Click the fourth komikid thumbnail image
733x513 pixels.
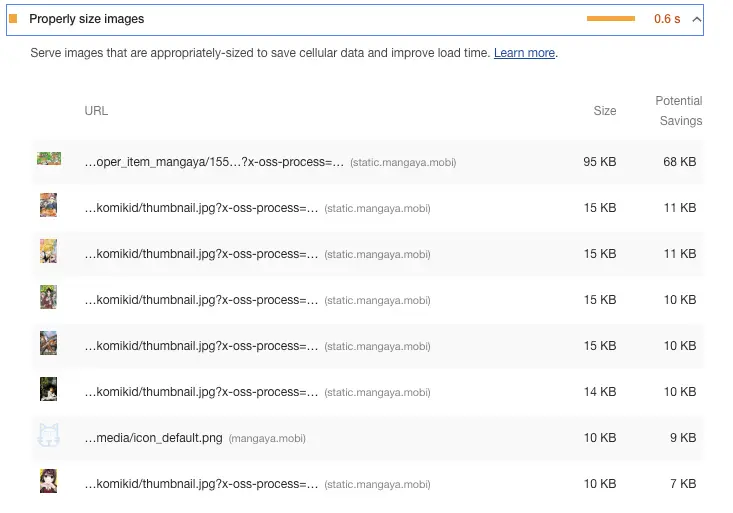pos(49,343)
